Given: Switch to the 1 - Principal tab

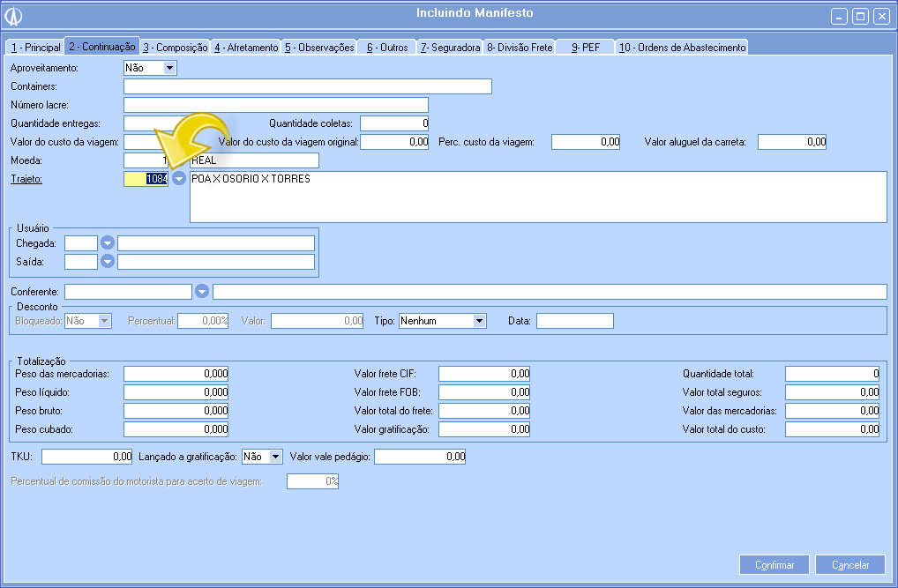Looking at the screenshot, I should pyautogui.click(x=35, y=48).
